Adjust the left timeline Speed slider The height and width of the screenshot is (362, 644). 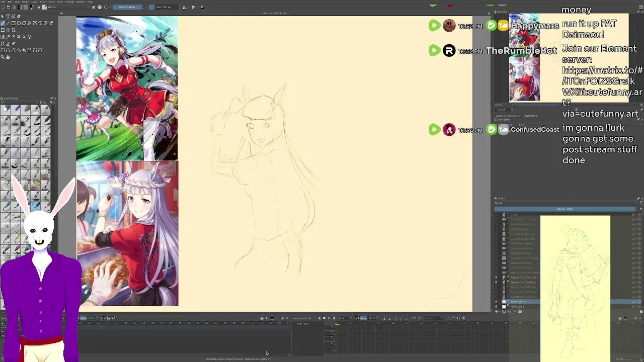tap(89, 318)
